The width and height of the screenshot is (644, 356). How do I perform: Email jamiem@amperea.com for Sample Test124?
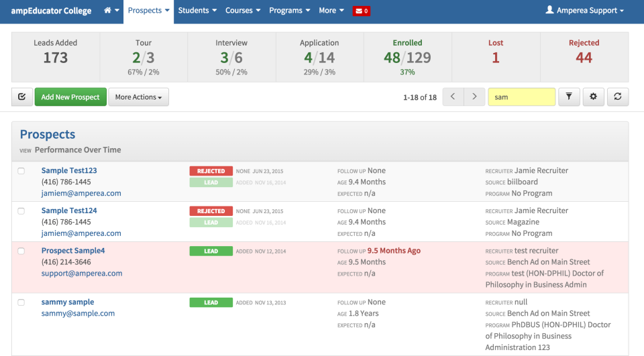pyautogui.click(x=81, y=233)
